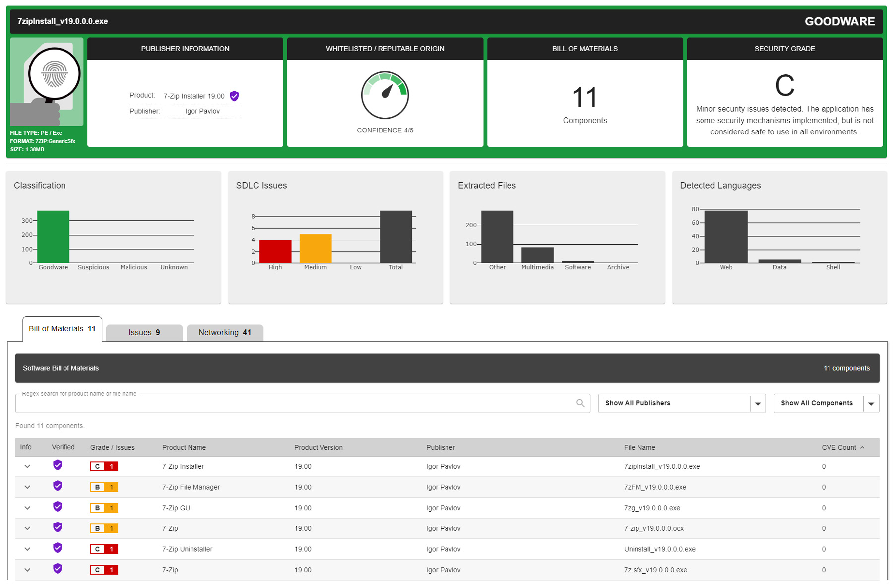Click verified shield in 7z.sfx_v19.0.0.0.exe row
Viewport: 893px width, 588px height.
(58, 569)
